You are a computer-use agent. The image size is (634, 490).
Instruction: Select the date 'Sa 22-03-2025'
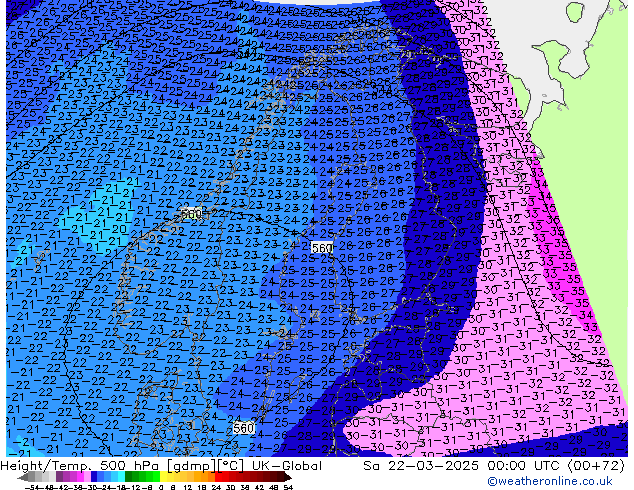pyautogui.click(x=421, y=466)
